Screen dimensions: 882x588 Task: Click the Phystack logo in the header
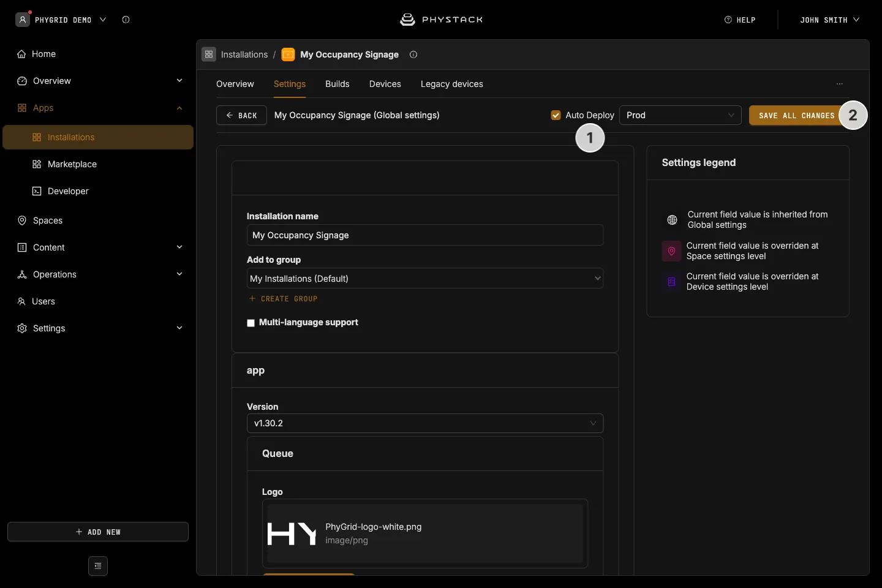pyautogui.click(x=441, y=20)
